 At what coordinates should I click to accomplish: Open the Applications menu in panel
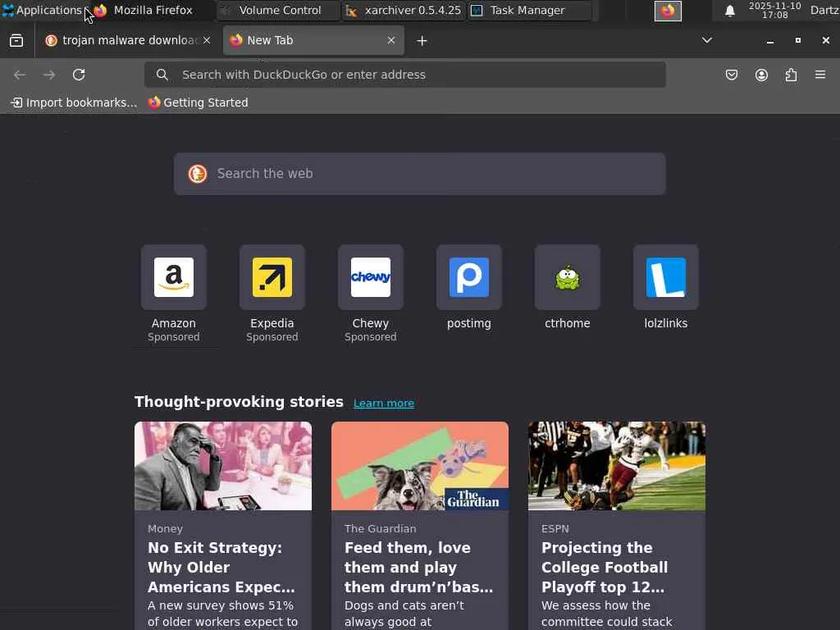(x=43, y=10)
